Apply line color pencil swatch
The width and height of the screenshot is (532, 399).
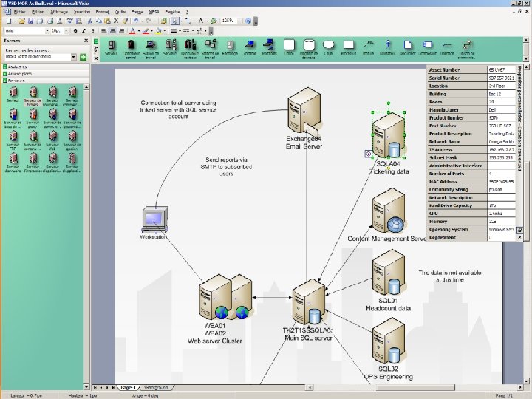[146, 31]
